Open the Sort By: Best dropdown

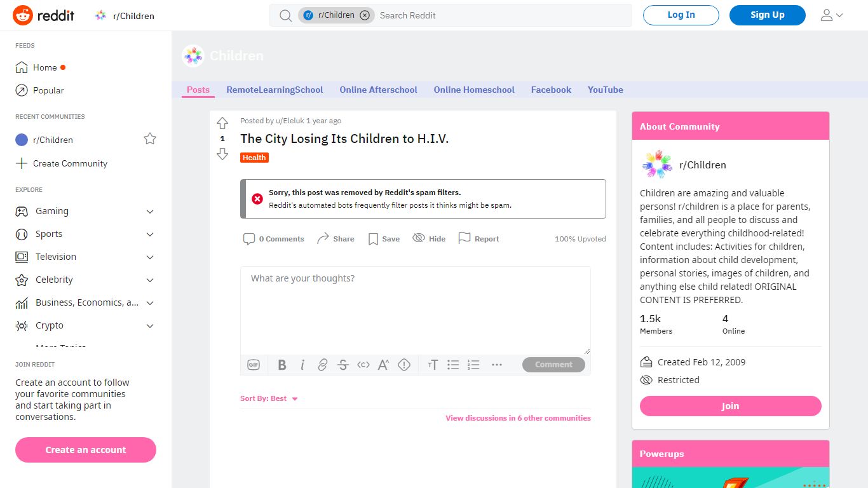(x=269, y=399)
